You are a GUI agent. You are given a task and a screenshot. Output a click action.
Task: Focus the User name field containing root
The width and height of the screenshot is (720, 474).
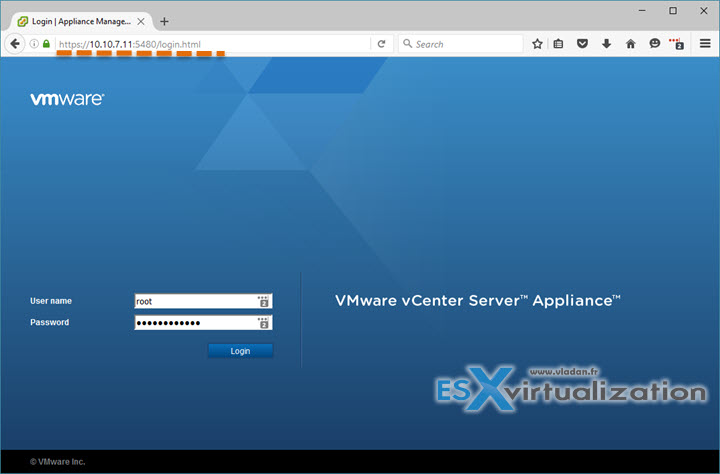[203, 301]
